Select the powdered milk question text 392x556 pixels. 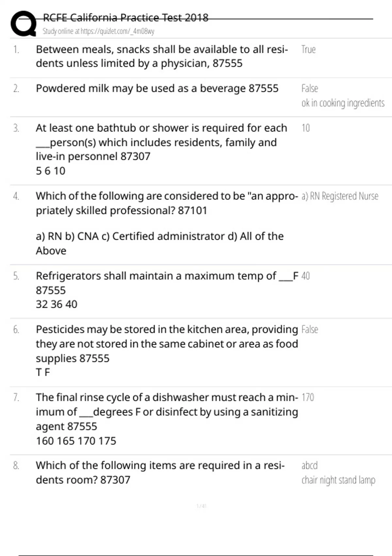[157, 88]
